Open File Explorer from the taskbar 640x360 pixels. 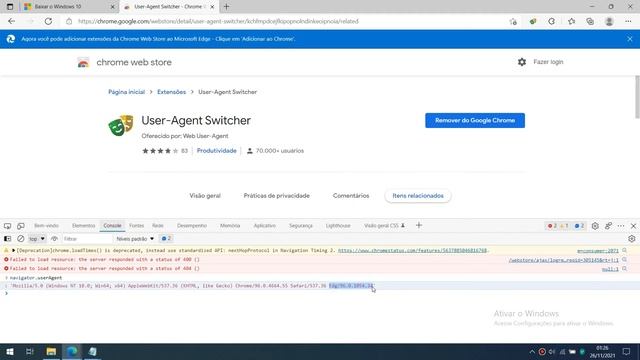pyautogui.click(x=51, y=351)
